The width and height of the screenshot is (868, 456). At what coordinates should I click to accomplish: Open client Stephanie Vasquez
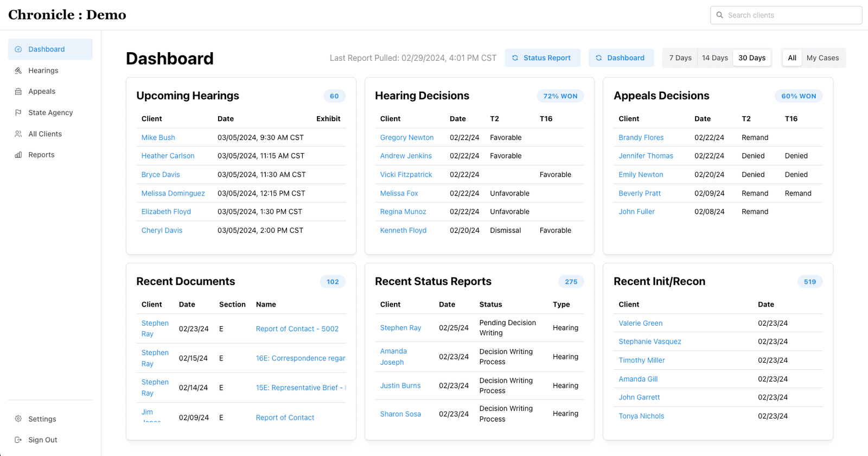pos(650,342)
